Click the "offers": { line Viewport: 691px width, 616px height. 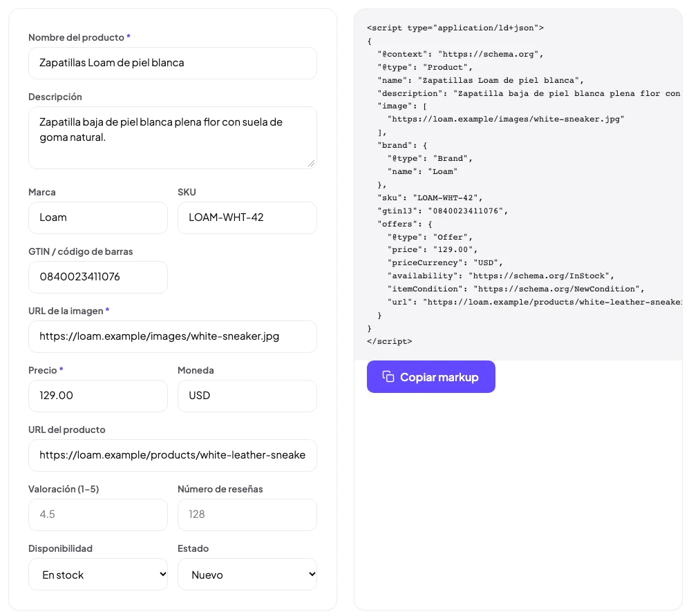click(404, 224)
